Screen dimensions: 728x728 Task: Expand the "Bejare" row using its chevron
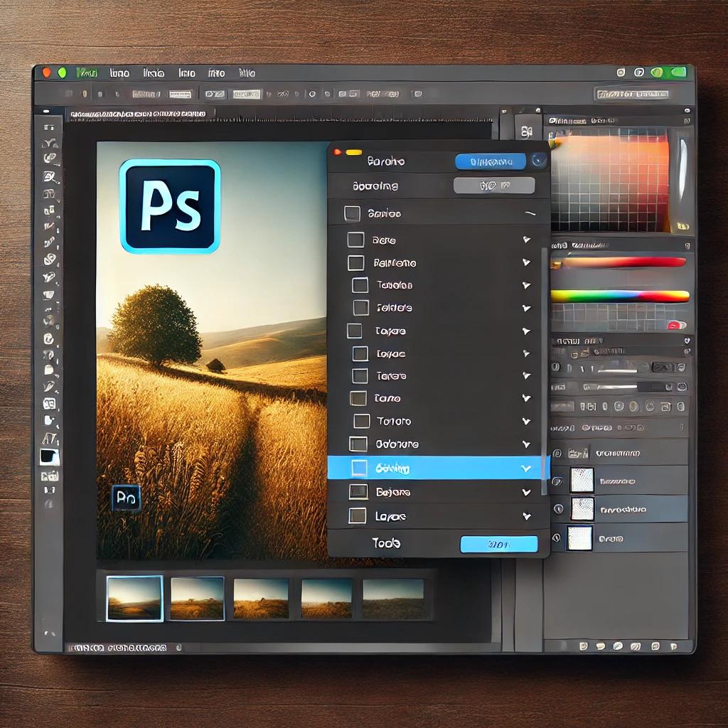[x=527, y=492]
